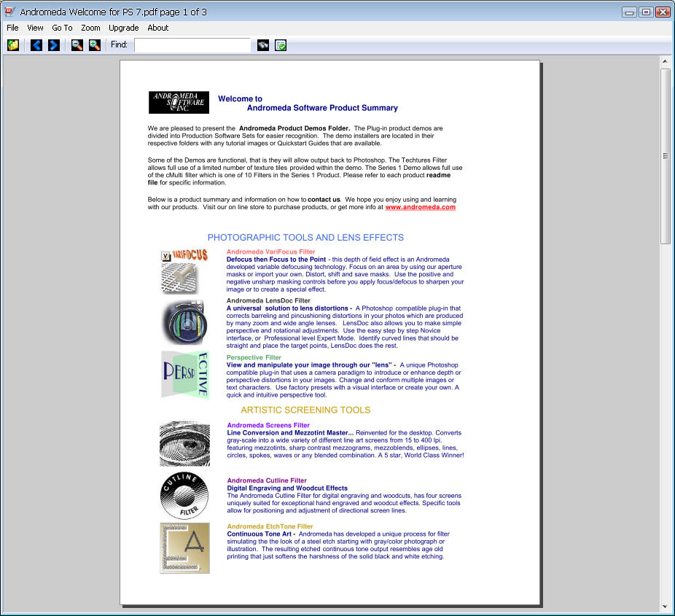Click the app icon in the title bar
The image size is (675, 616).
(x=10, y=12)
